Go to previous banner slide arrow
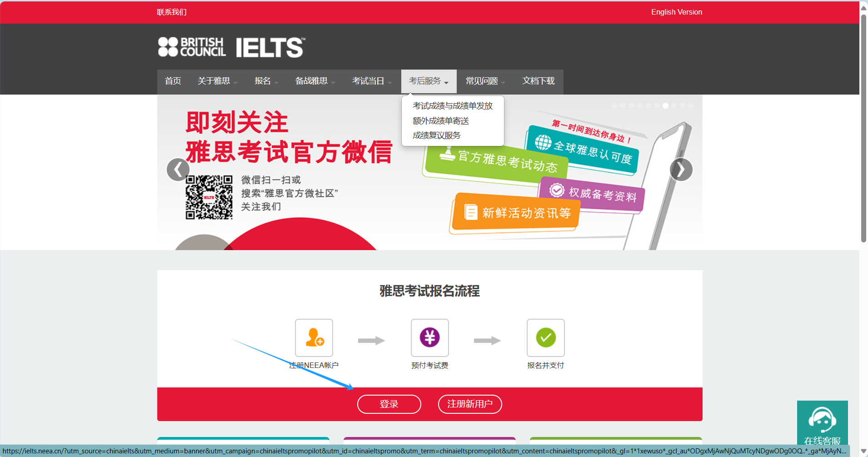The image size is (868, 457). (x=178, y=170)
